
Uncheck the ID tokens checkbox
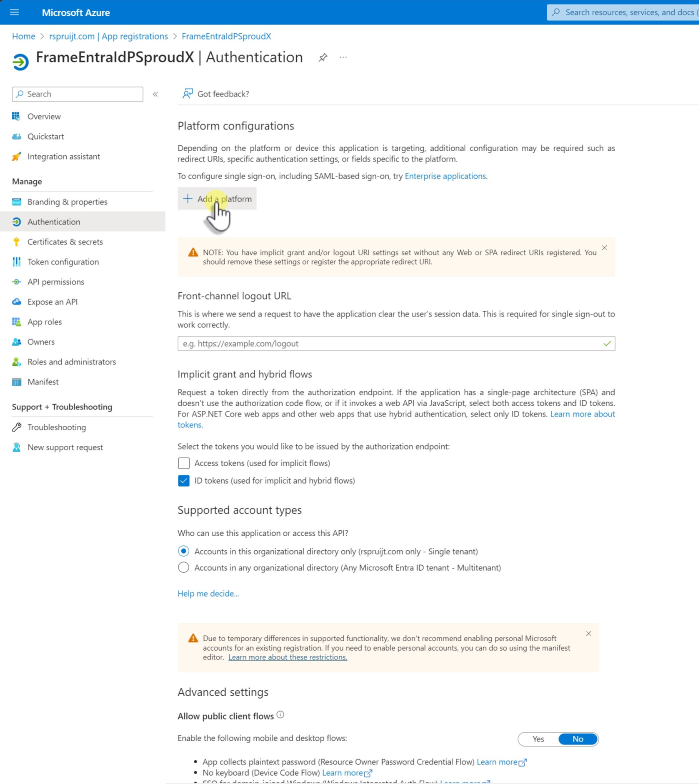click(x=183, y=481)
